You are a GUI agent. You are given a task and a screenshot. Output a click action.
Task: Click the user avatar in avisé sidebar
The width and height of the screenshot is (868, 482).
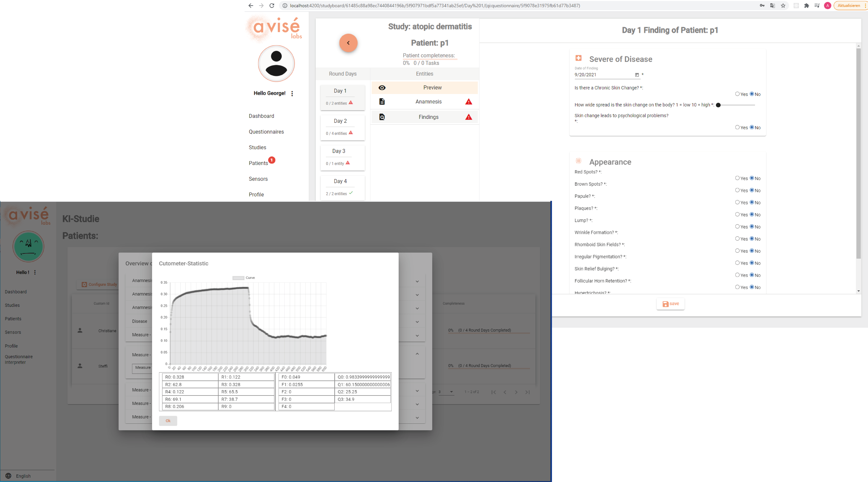click(276, 63)
